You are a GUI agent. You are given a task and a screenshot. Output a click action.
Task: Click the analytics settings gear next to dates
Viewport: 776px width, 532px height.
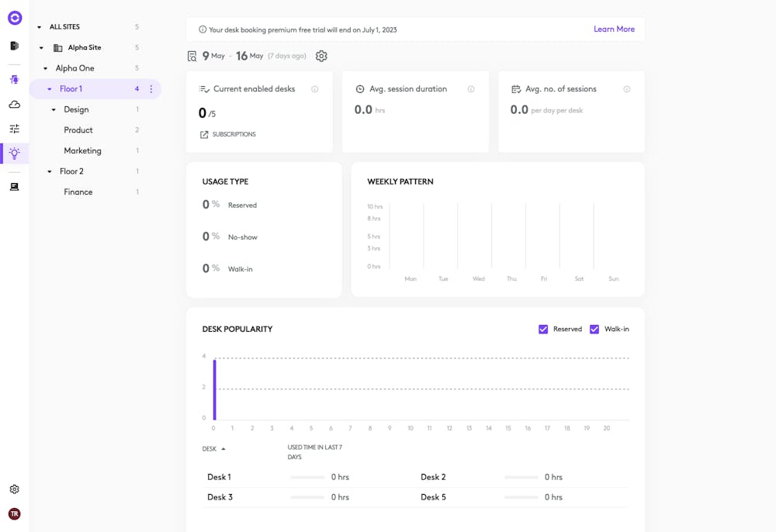pos(321,55)
